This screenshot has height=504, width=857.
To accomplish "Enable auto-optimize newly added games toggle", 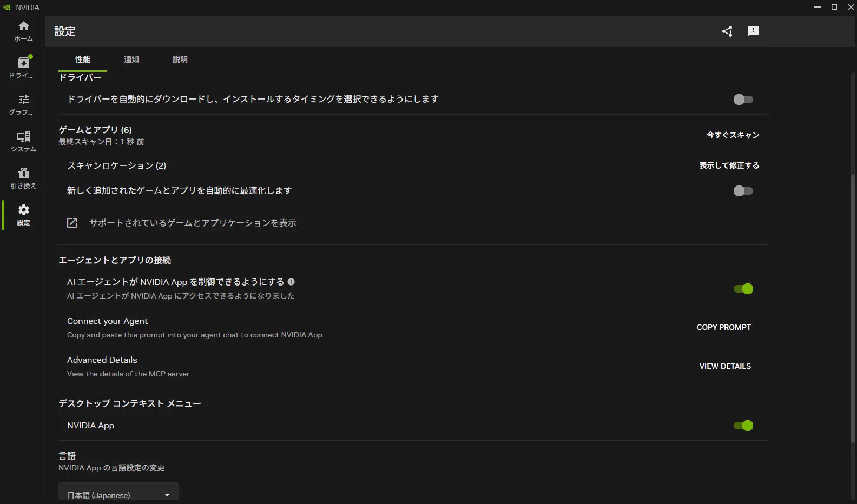I will pyautogui.click(x=743, y=191).
